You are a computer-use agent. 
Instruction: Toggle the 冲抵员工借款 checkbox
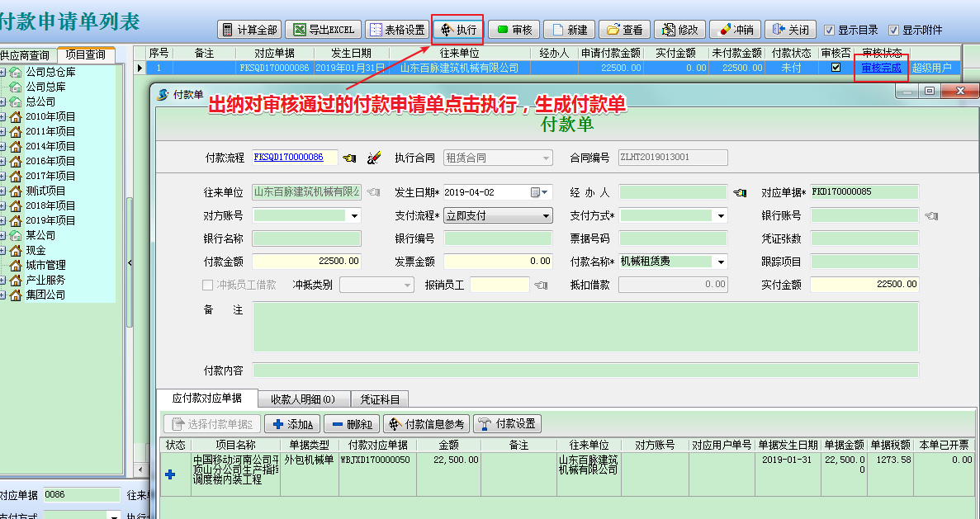(207, 285)
